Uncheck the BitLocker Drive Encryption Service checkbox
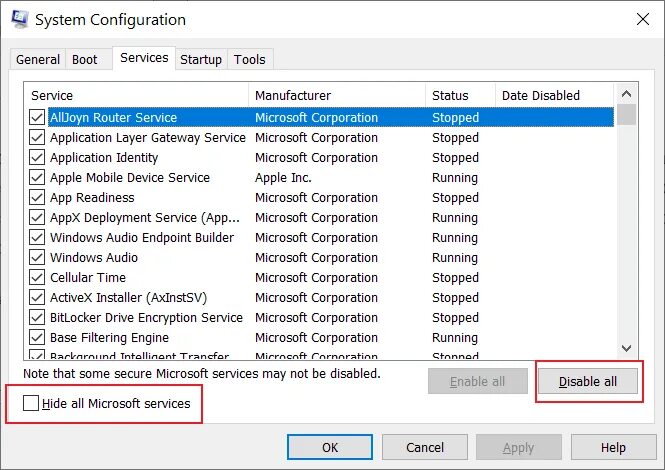The image size is (665, 470). click(37, 318)
